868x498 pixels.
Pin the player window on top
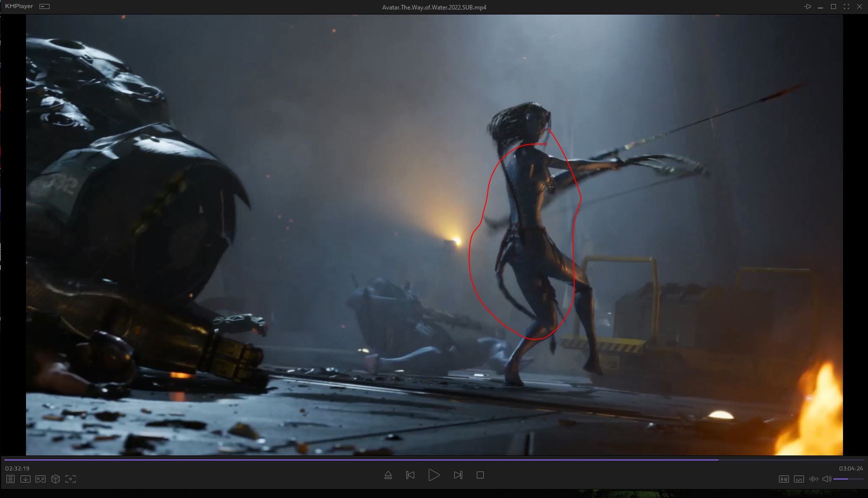click(x=807, y=7)
